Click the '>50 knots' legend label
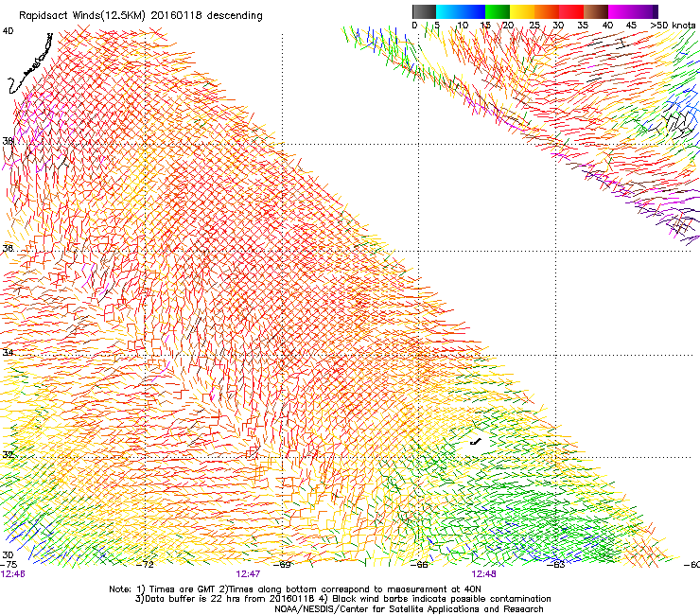The image size is (700, 615). coord(674,26)
